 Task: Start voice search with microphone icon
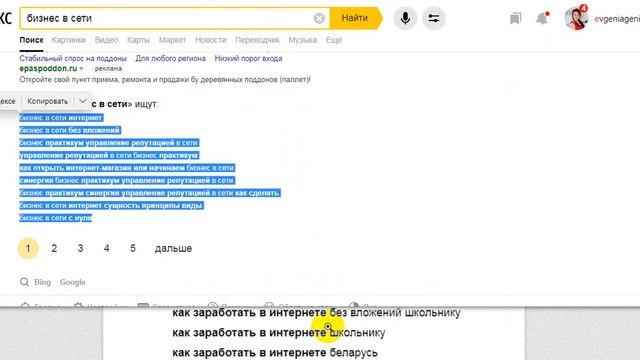(x=405, y=18)
